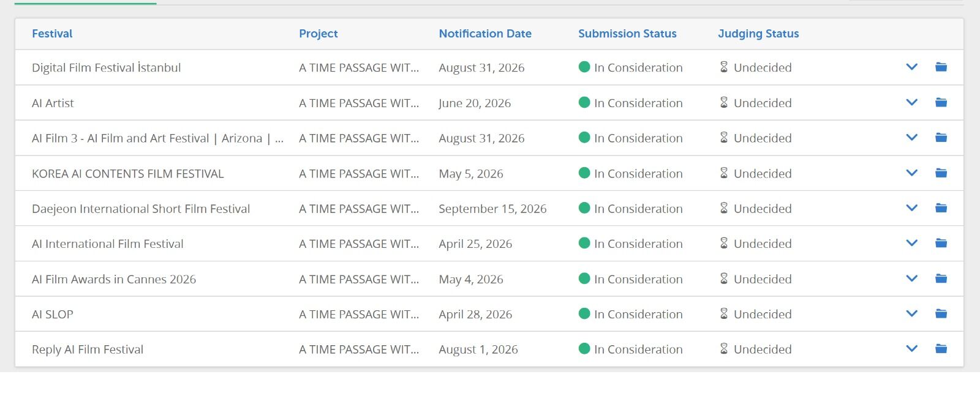The height and width of the screenshot is (396, 980).
Task: Expand the AI SLOP submission chevron
Action: [911, 313]
